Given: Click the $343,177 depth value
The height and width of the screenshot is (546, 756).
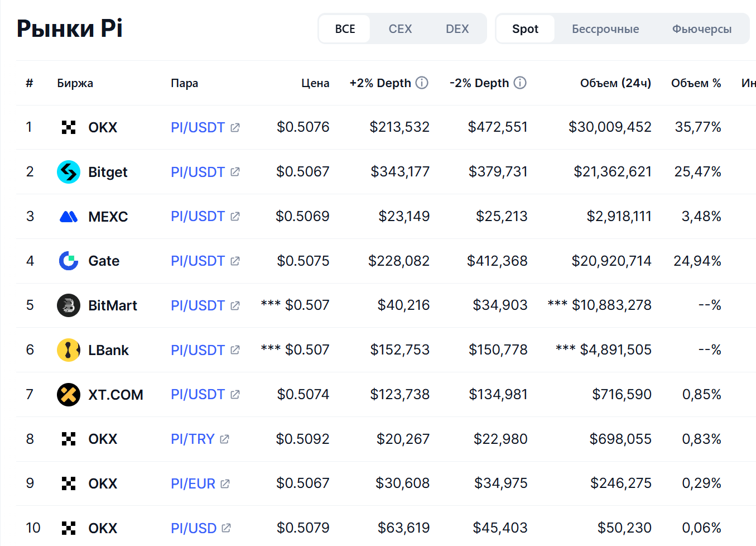Looking at the screenshot, I should [x=400, y=171].
